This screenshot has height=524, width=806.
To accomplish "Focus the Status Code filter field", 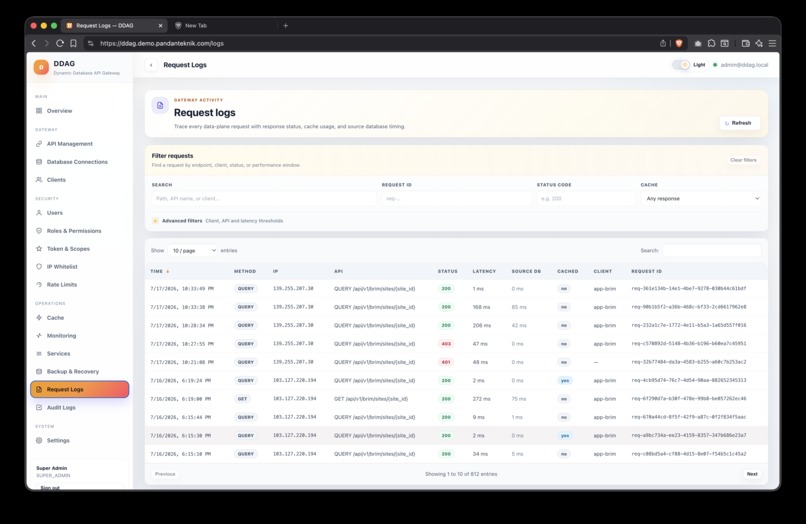I will pos(586,198).
